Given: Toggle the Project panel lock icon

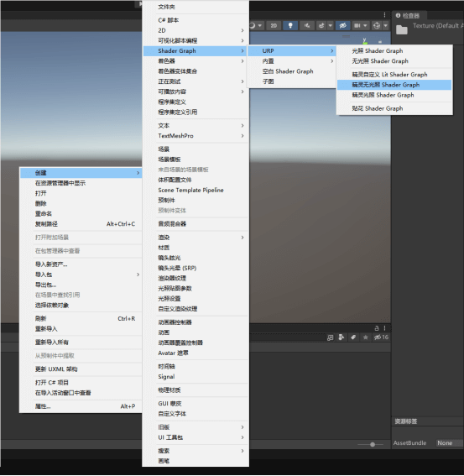Looking at the screenshot, I should (377, 328).
